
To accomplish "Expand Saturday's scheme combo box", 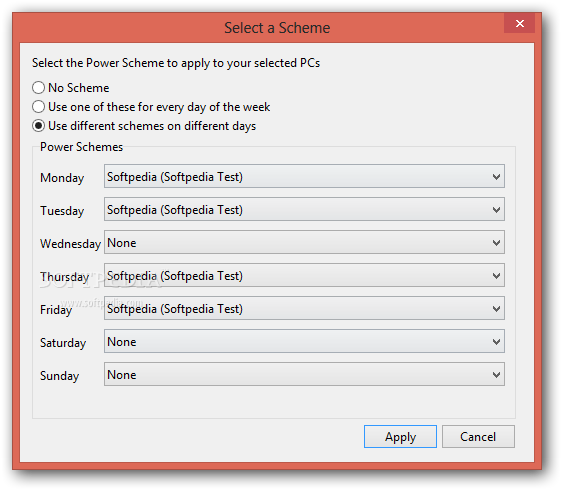I will tap(304, 341).
